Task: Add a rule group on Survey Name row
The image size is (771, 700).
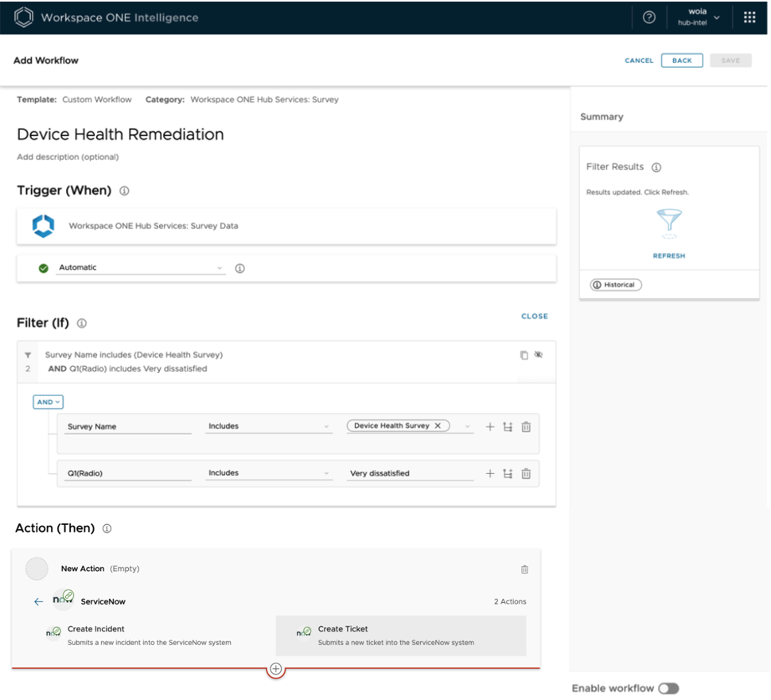Action: 508,427
